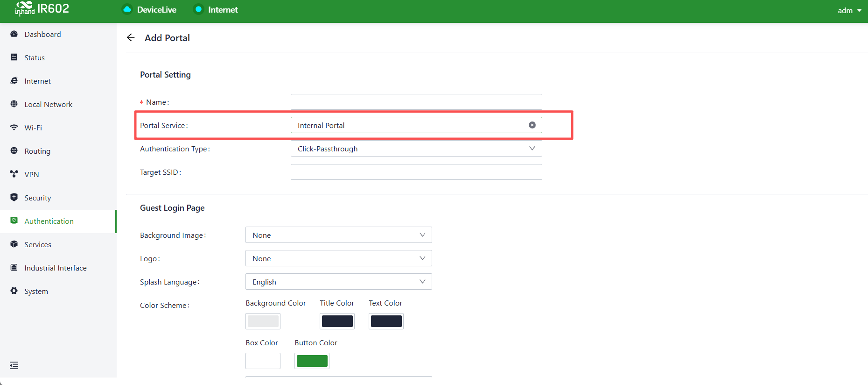The image size is (868, 385).
Task: Collapse the sidebar with the fold icon
Action: 14,365
